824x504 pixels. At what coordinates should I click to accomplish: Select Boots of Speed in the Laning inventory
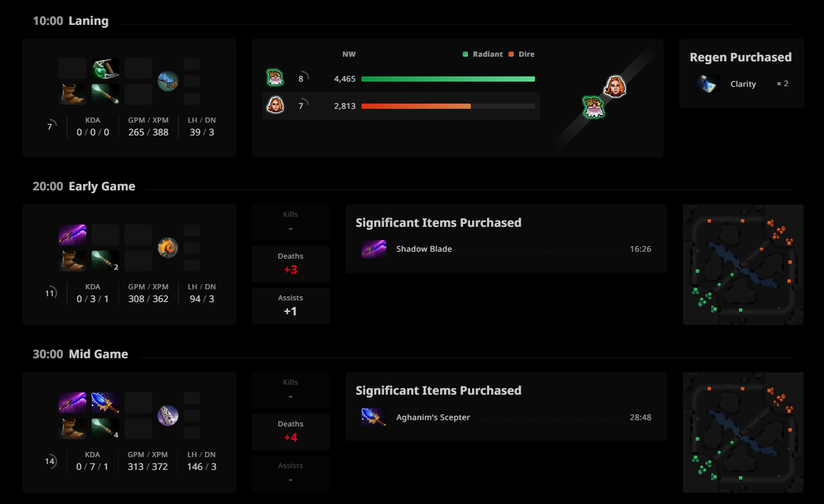click(x=72, y=94)
